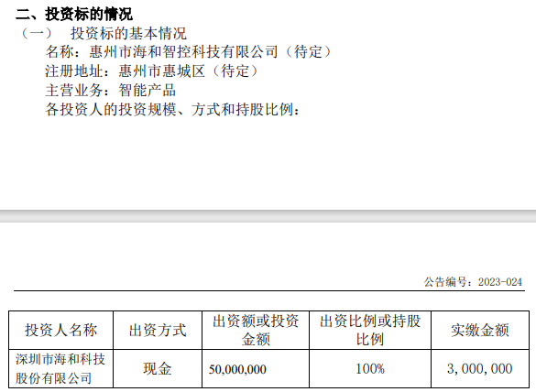Click the 深圳市海和科技股份有限公司 cell

(60, 369)
